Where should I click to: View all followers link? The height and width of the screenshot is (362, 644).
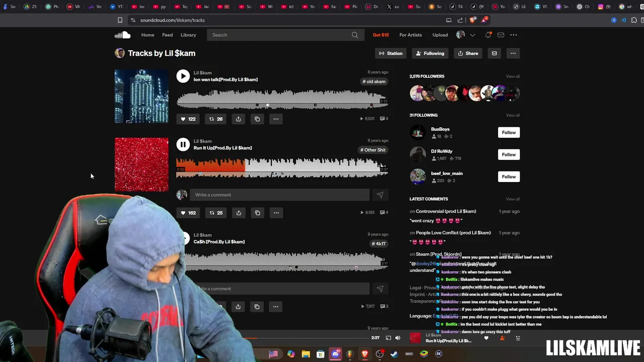513,76
